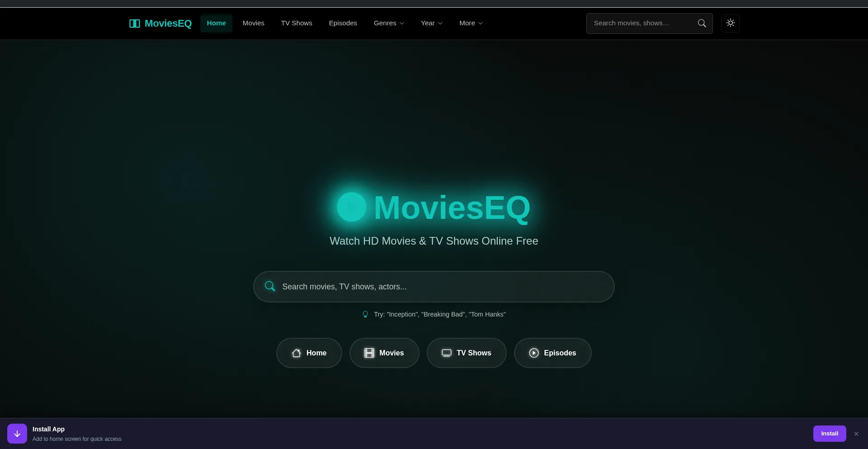Select the TV Shows pill button
The image size is (868, 449).
pyautogui.click(x=467, y=353)
